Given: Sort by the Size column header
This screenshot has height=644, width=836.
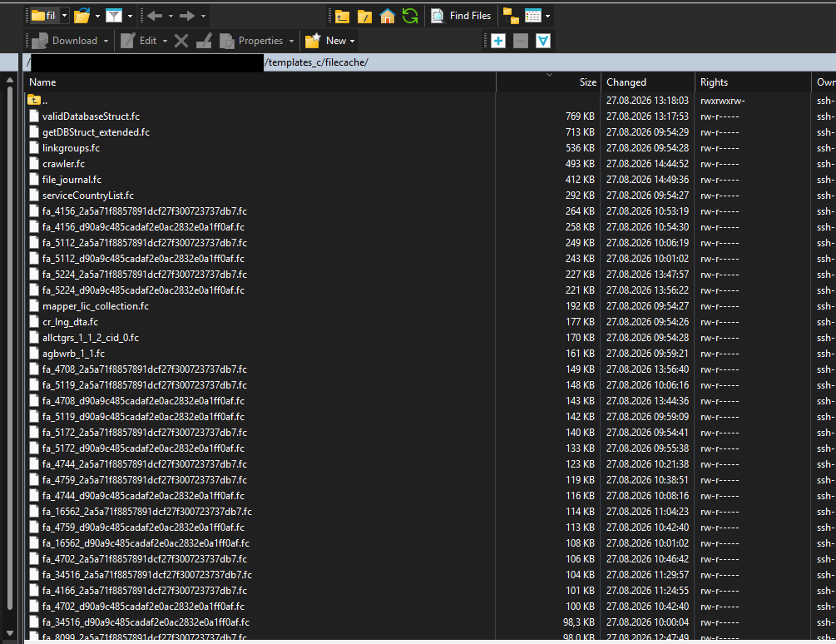Looking at the screenshot, I should click(548, 82).
